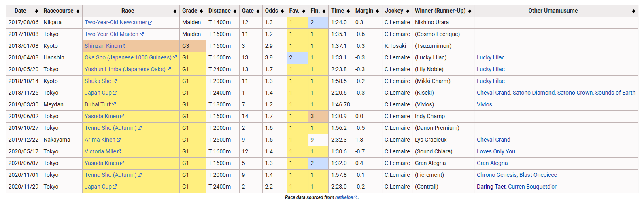Open the 2019/10/27 Tenno Sho (Autumn) link
The height and width of the screenshot is (212, 644).
(111, 128)
